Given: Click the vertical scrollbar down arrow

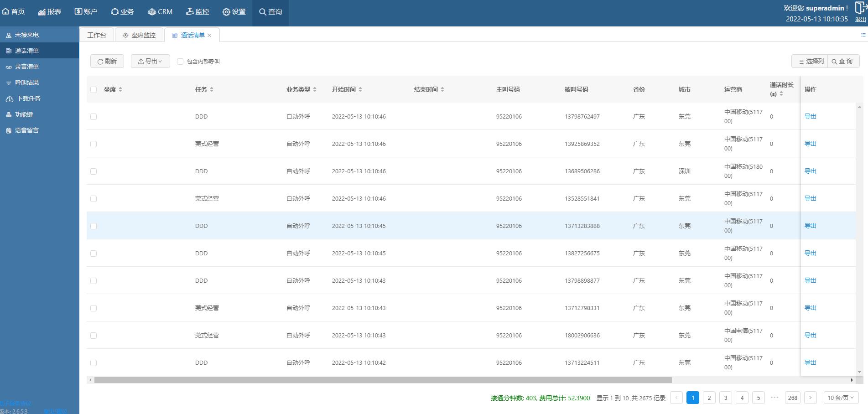Looking at the screenshot, I should (x=859, y=373).
